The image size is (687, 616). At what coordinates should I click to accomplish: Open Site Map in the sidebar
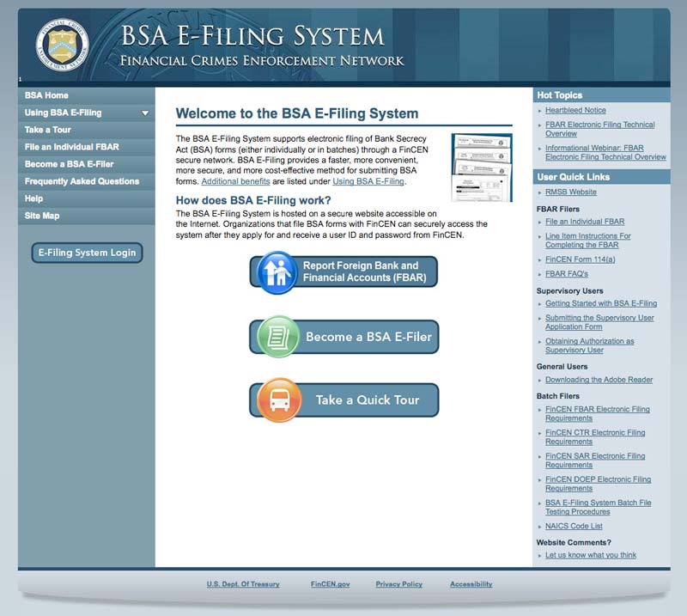pos(87,216)
